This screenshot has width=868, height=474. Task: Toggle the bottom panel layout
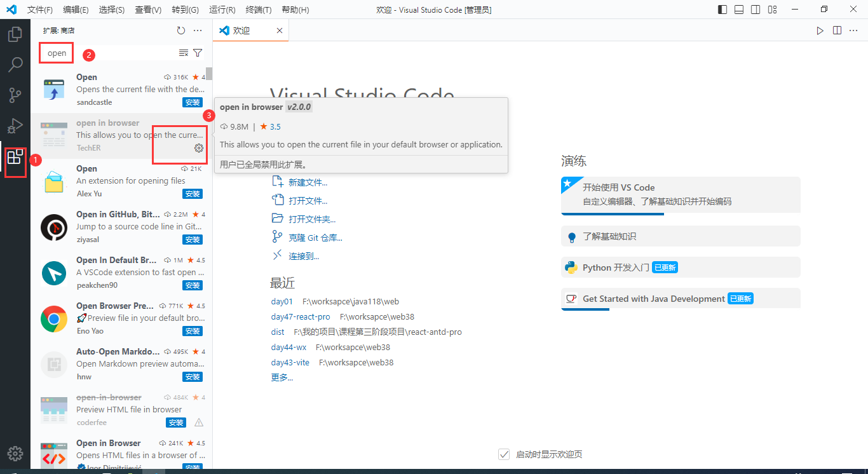tap(739, 10)
